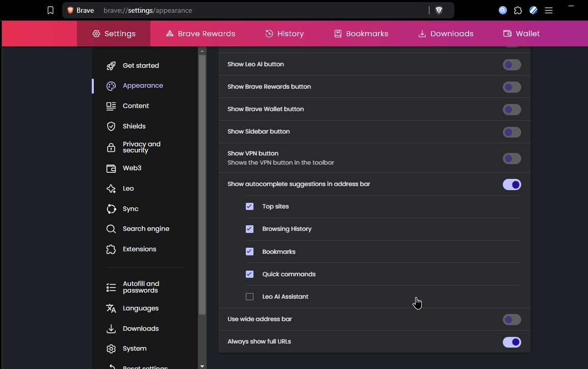
Task: Click the download arrow icon in sidebar
Action: pos(111,329)
